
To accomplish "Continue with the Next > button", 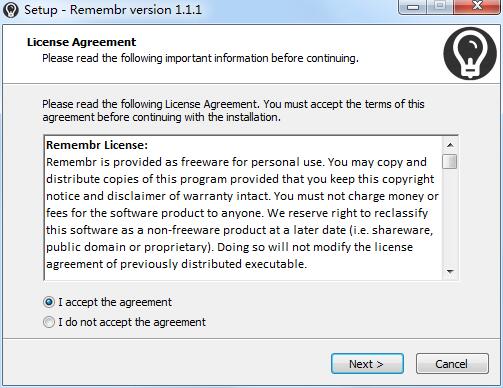I will tap(367, 364).
